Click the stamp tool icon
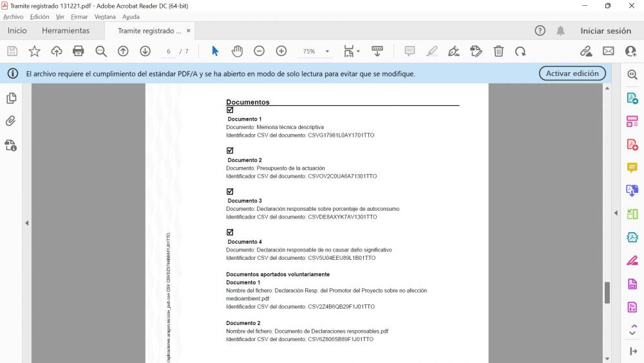644x363 pixels. point(476,51)
